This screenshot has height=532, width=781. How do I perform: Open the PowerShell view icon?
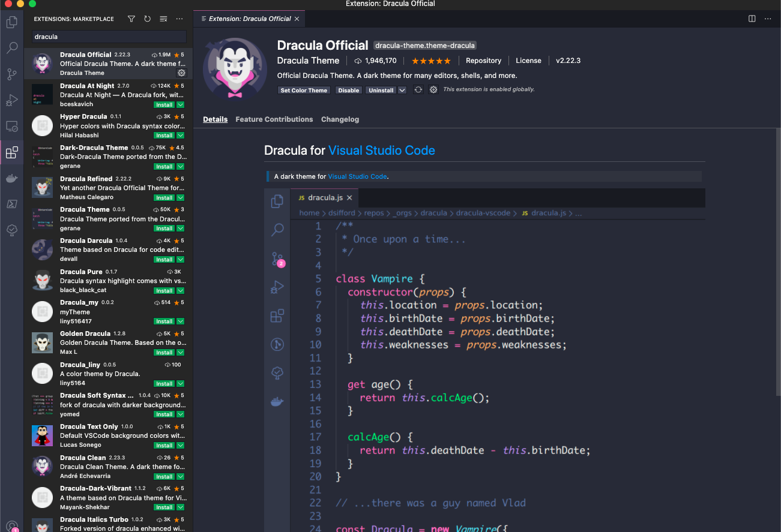point(11,204)
